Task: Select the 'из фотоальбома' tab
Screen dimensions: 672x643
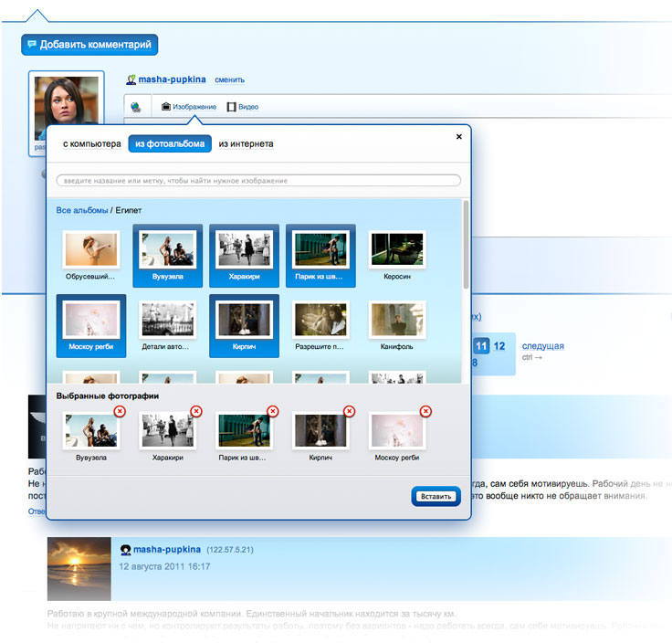Action: 170,144
